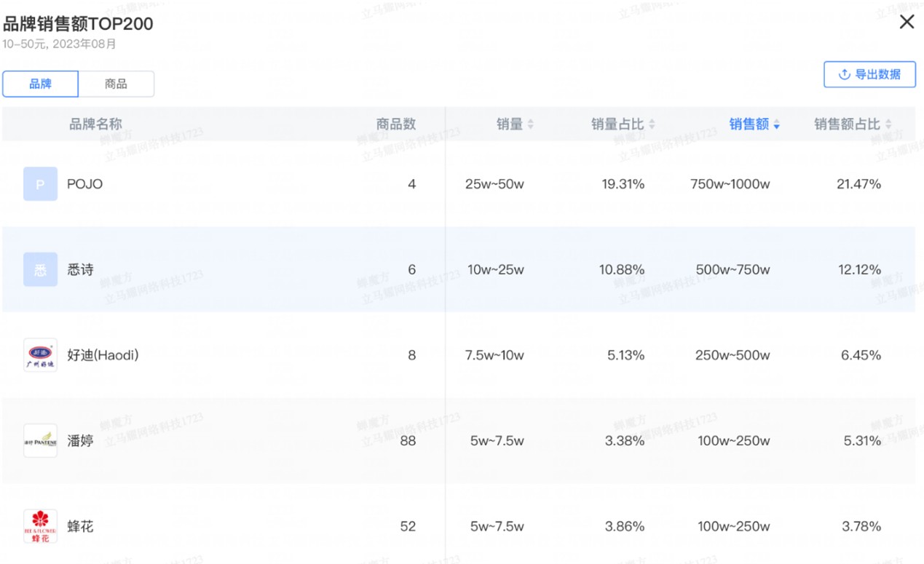Open the 潘婷 Pantene brand logo

tap(40, 440)
